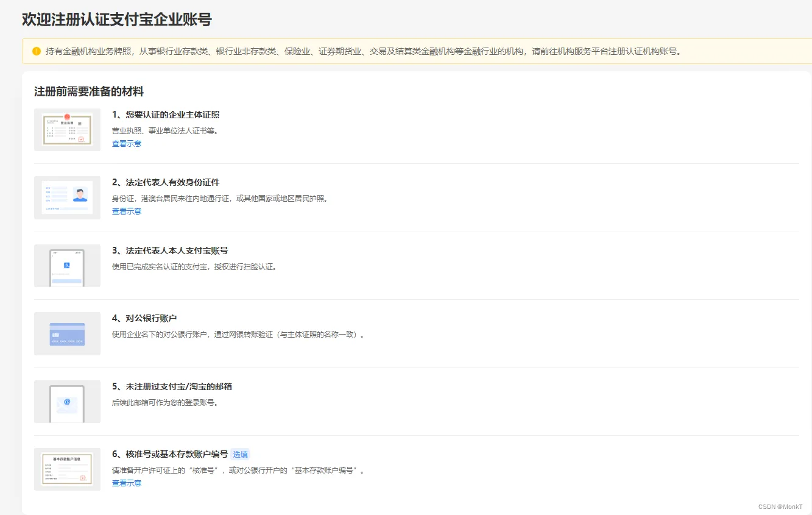
Task: Click the title 4、对公银行账户
Action: [x=144, y=318]
